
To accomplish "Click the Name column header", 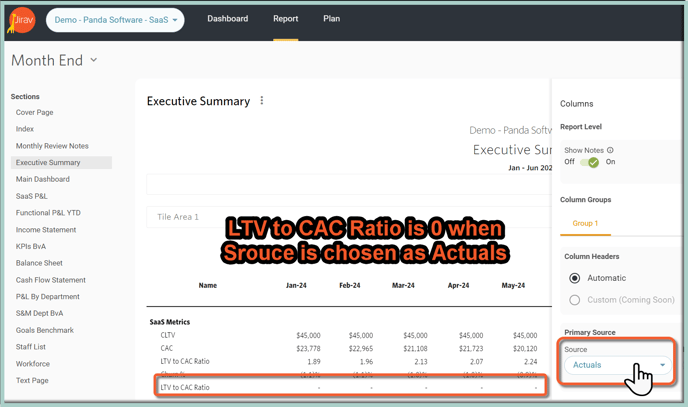I will coord(208,285).
